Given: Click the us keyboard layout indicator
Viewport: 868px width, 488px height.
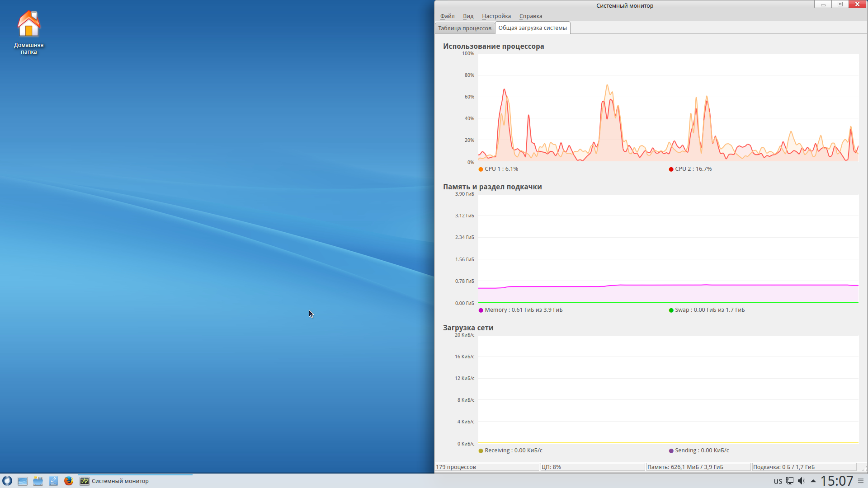Looking at the screenshot, I should (778, 481).
